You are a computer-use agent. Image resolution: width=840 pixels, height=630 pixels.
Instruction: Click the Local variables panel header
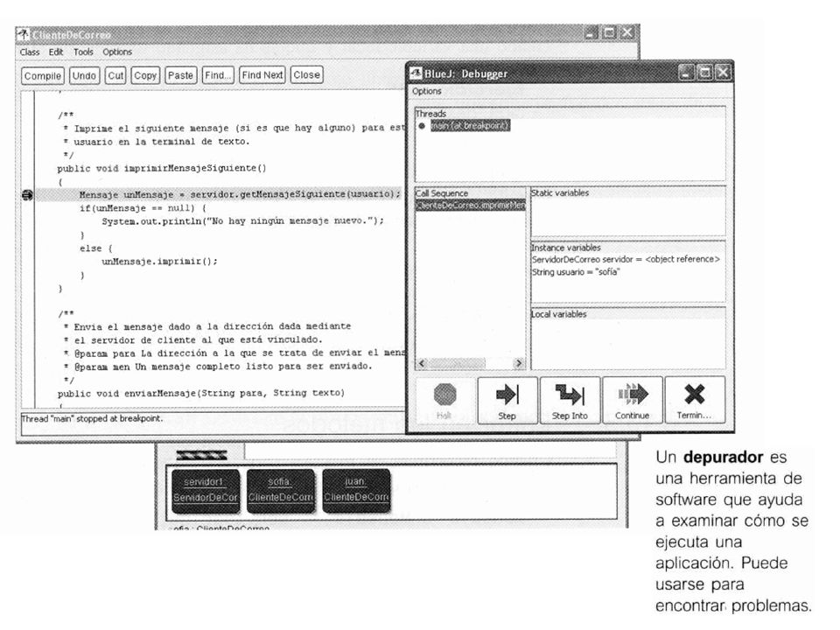[x=559, y=314]
